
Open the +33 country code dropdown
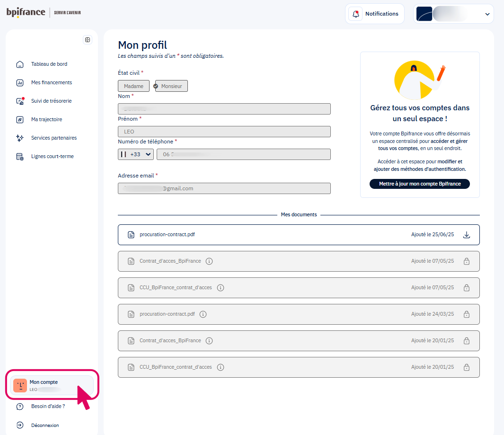pos(136,154)
